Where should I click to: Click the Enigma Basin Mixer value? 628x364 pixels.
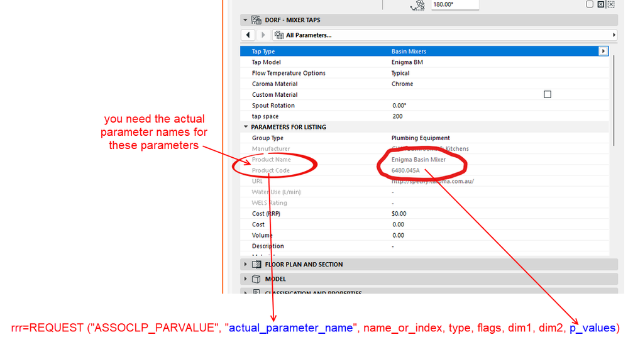point(419,160)
